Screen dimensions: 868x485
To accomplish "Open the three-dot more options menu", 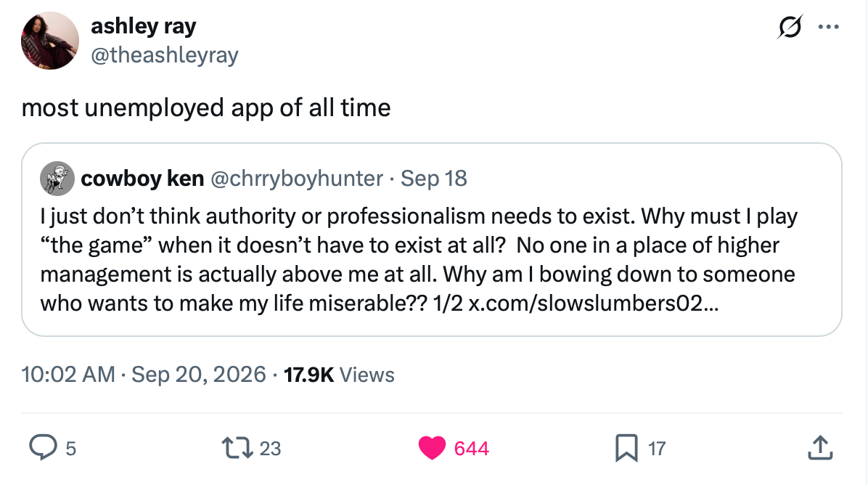I will coord(828,27).
